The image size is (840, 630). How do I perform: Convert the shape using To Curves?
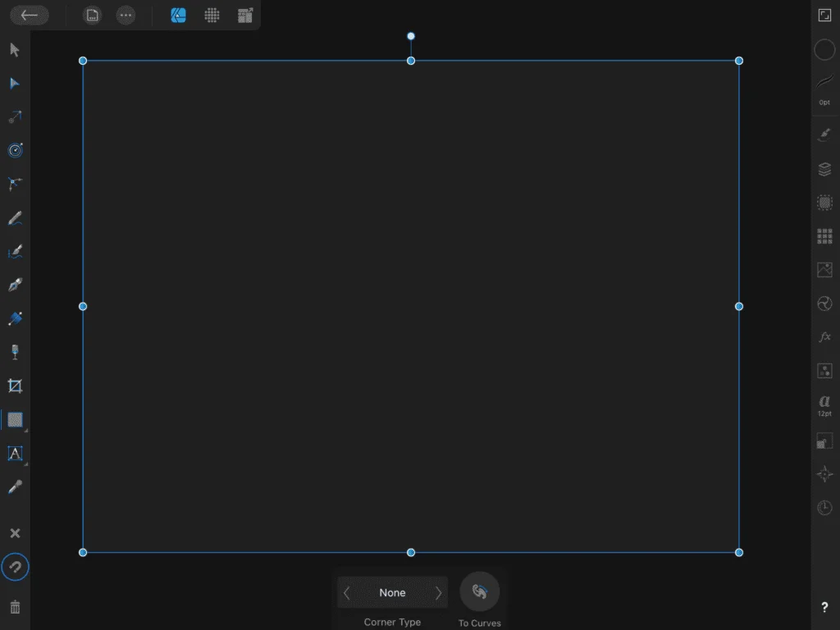(x=479, y=591)
